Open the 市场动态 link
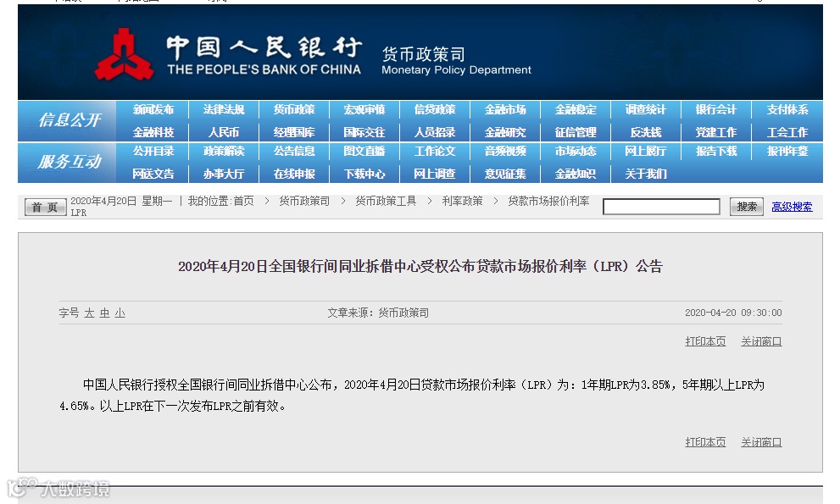This screenshot has width=840, height=504. point(576,151)
